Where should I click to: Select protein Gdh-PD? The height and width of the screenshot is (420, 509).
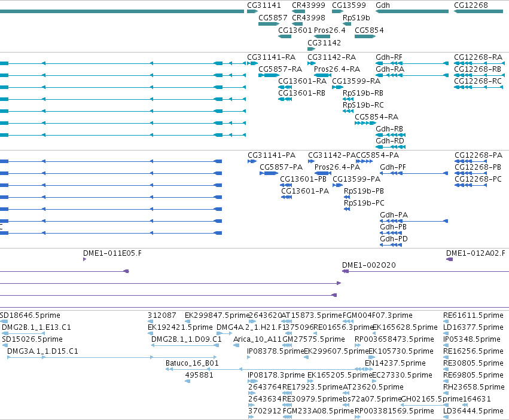(394, 239)
